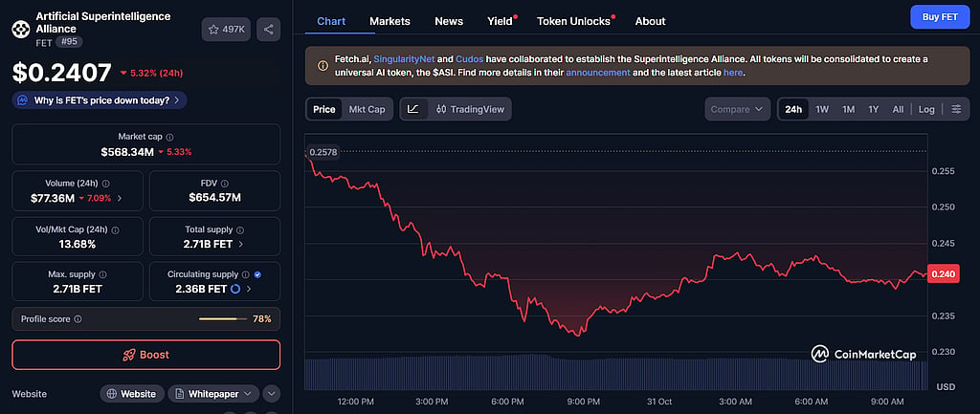Open info icon beside FDV
The image size is (980, 414).
(x=224, y=184)
